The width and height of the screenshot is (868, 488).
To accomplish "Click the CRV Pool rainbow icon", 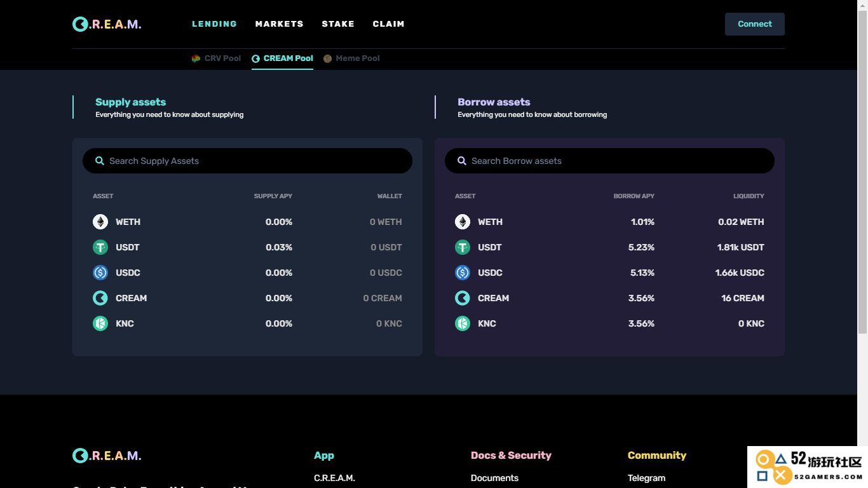I will pos(196,58).
